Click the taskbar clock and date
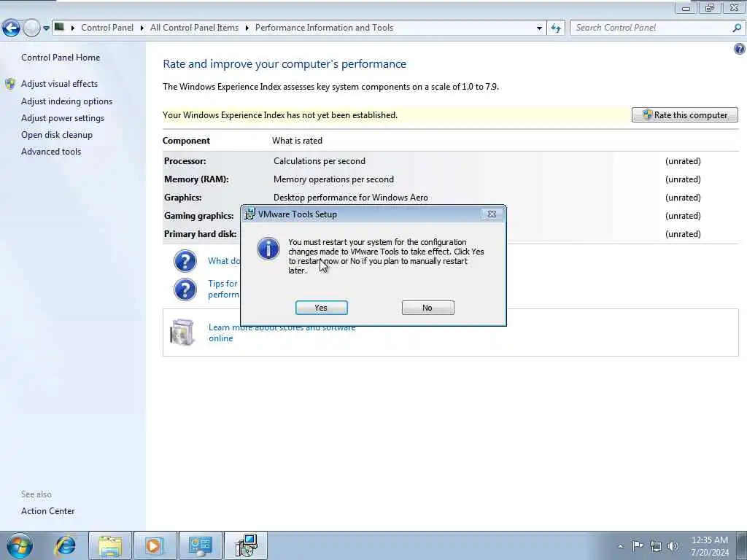The width and height of the screenshot is (747, 560). pyautogui.click(x=710, y=545)
